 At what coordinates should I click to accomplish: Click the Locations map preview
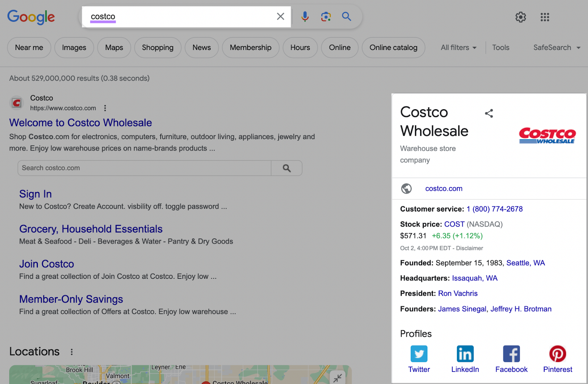[180, 374]
